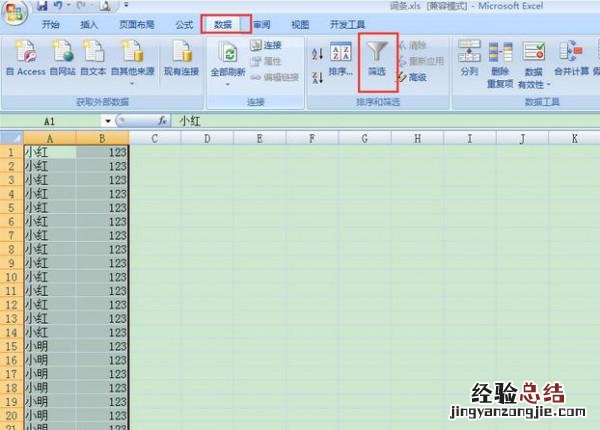The width and height of the screenshot is (600, 430).
Task: Open the Connections (连接) button
Action: [266, 45]
